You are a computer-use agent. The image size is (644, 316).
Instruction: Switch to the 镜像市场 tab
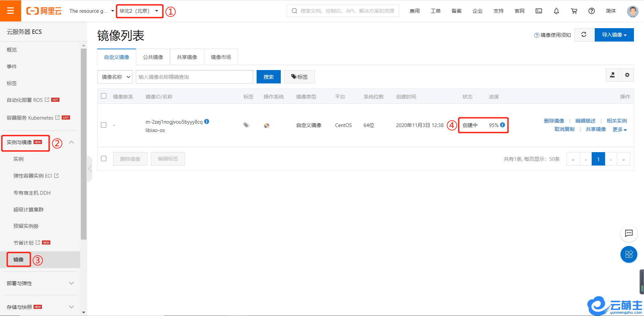click(x=221, y=57)
